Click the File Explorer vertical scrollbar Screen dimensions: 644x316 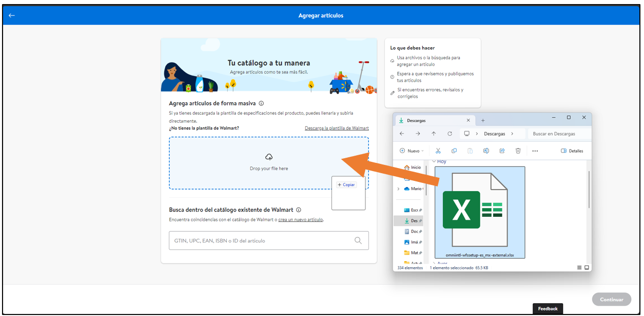pos(588,190)
